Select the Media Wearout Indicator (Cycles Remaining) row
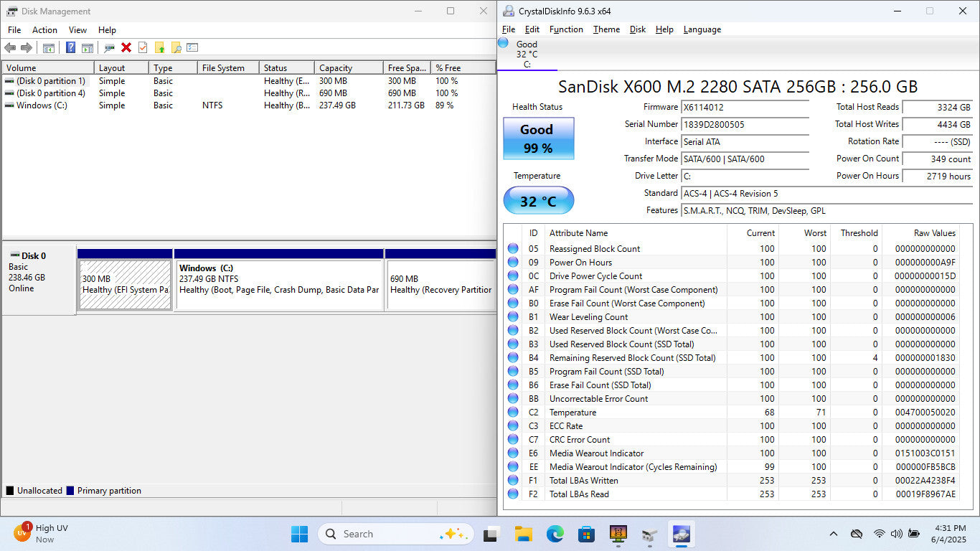This screenshot has width=980, height=551. 732,466
